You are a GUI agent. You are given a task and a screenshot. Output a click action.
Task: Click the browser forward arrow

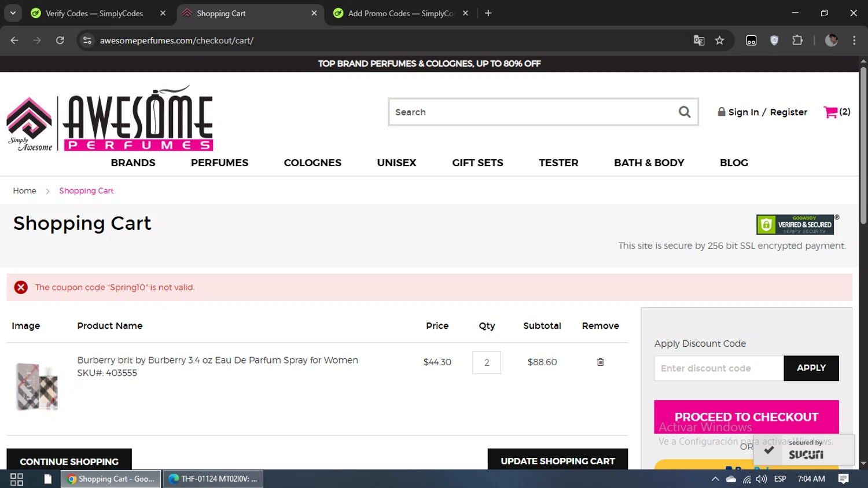37,41
